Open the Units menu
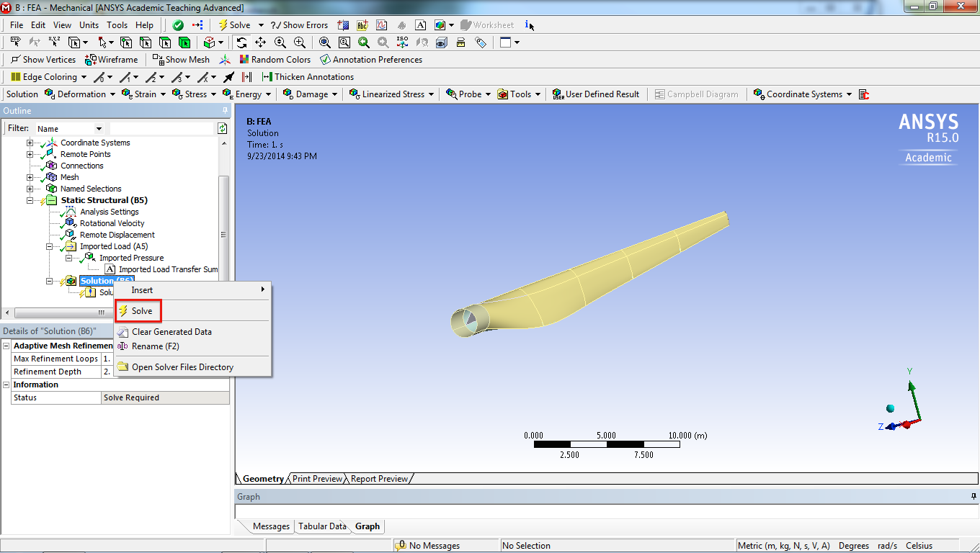Image resolution: width=980 pixels, height=553 pixels. [89, 25]
